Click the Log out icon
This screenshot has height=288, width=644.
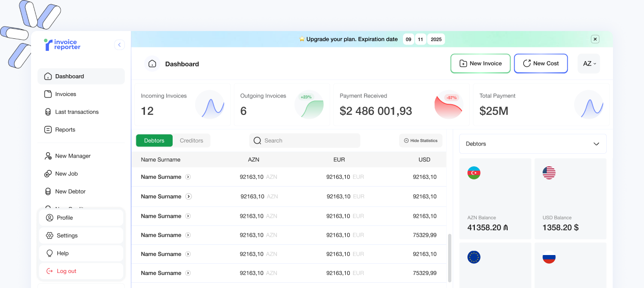(49, 271)
